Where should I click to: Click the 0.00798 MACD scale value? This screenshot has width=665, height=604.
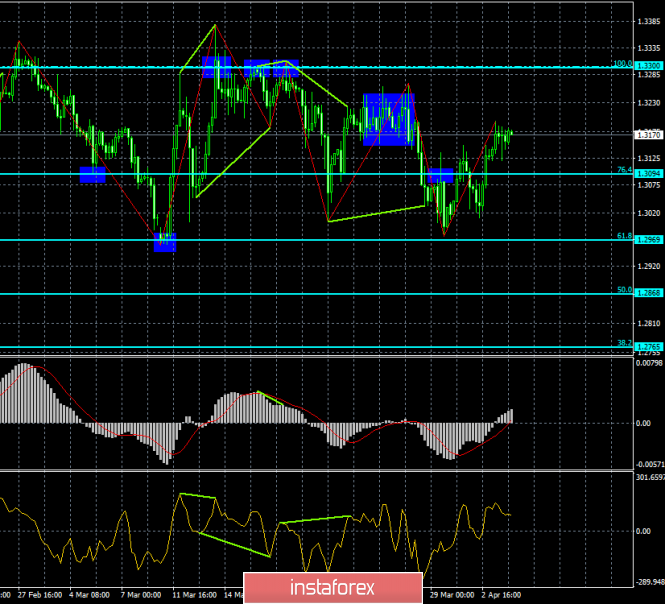pos(649,362)
